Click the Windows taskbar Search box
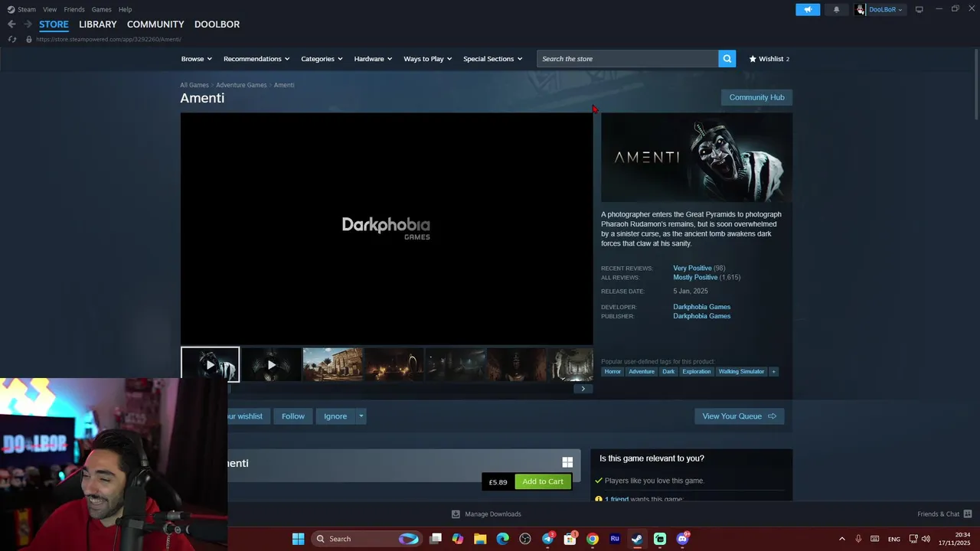 point(367,539)
